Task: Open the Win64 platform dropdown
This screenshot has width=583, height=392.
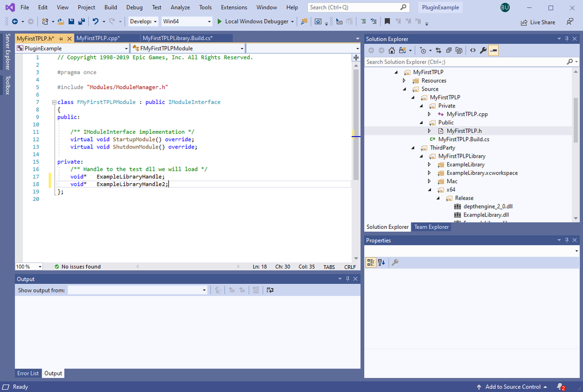Action: (x=187, y=22)
